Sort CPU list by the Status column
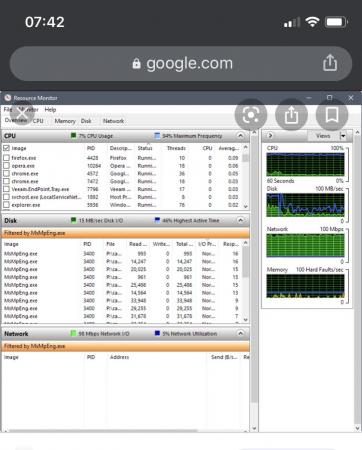Viewport: 362px width, 450px height. pyautogui.click(x=145, y=148)
